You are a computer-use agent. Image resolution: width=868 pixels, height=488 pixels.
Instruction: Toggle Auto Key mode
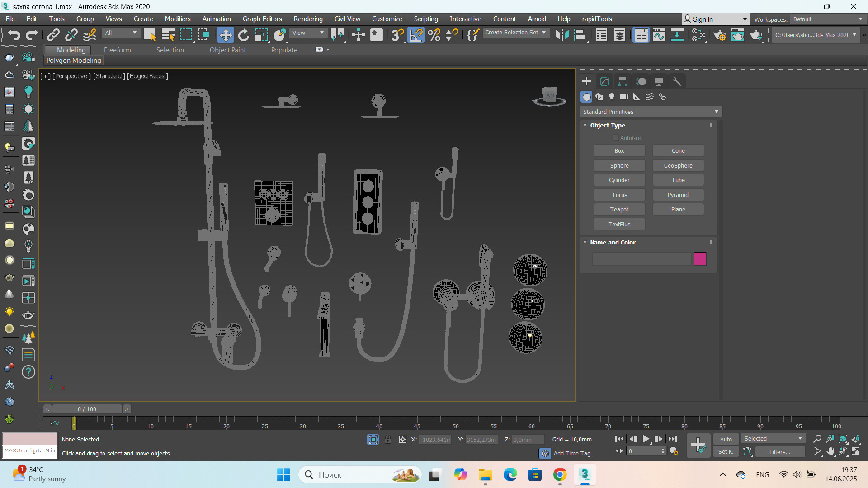[x=726, y=439]
